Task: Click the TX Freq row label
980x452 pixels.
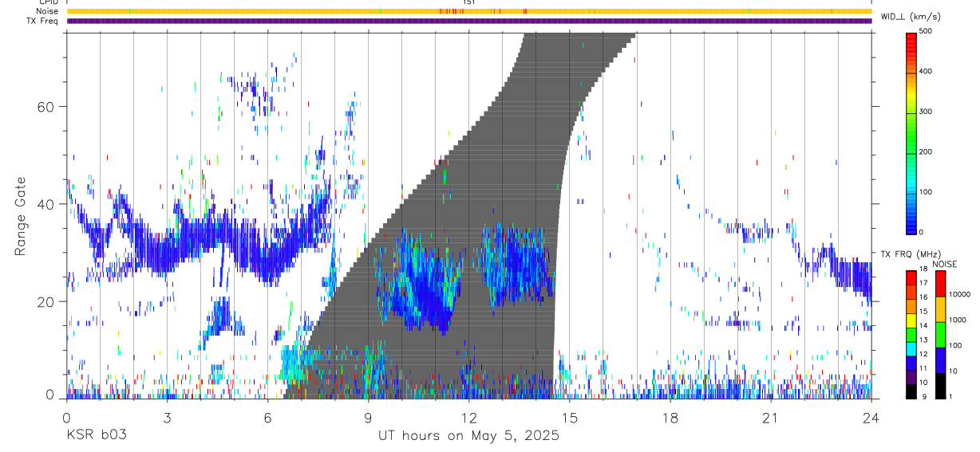Action: coord(41,20)
